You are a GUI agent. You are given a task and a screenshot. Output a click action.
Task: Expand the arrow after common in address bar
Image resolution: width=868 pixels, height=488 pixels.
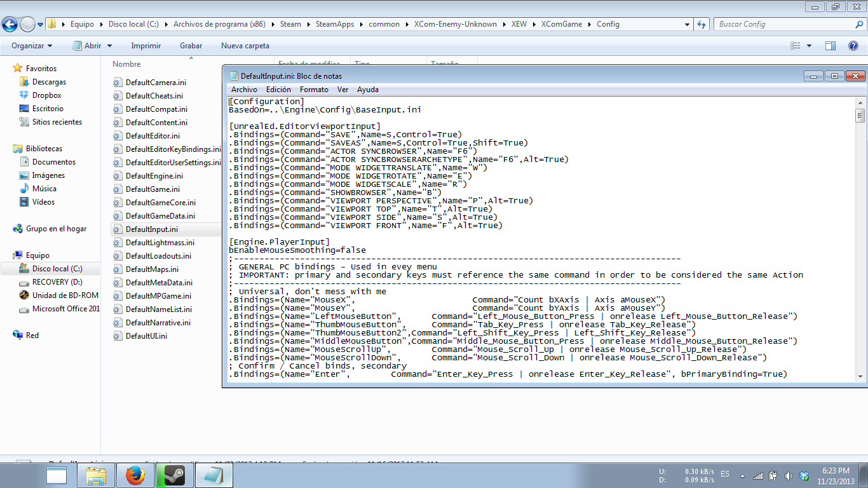click(407, 24)
